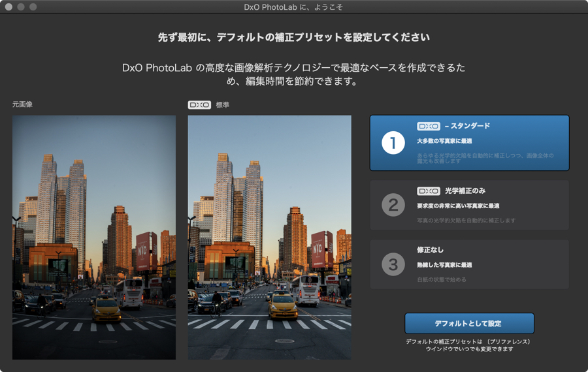Click the number 1 circle icon
The width and height of the screenshot is (588, 372).
[393, 143]
